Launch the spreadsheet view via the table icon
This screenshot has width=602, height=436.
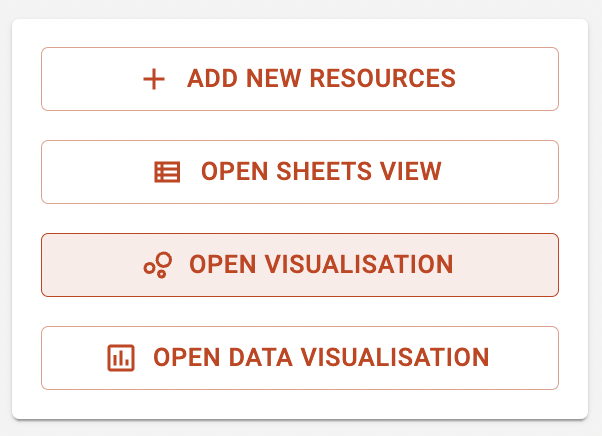[167, 172]
